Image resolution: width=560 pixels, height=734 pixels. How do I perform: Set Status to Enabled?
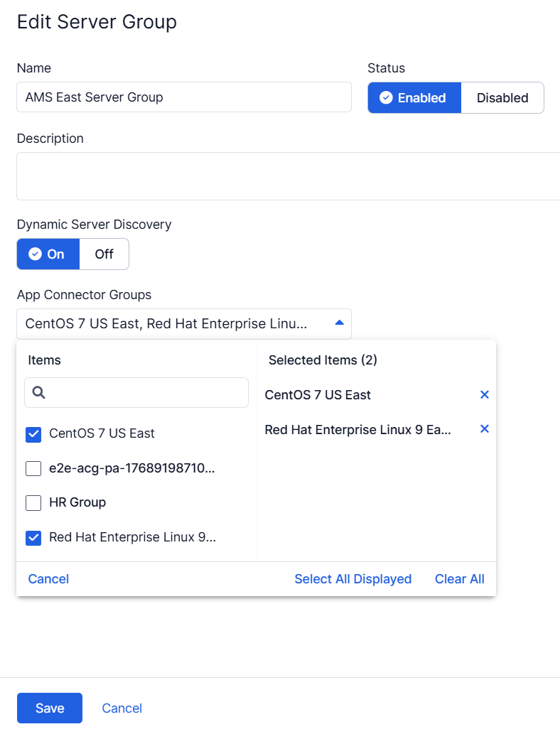pos(414,98)
